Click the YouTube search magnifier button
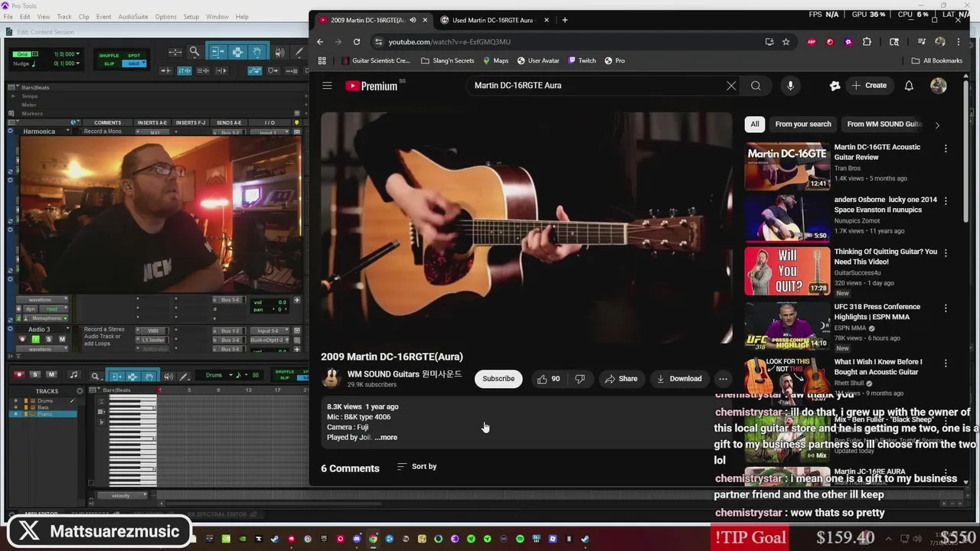The height and width of the screenshot is (551, 980). (756, 86)
